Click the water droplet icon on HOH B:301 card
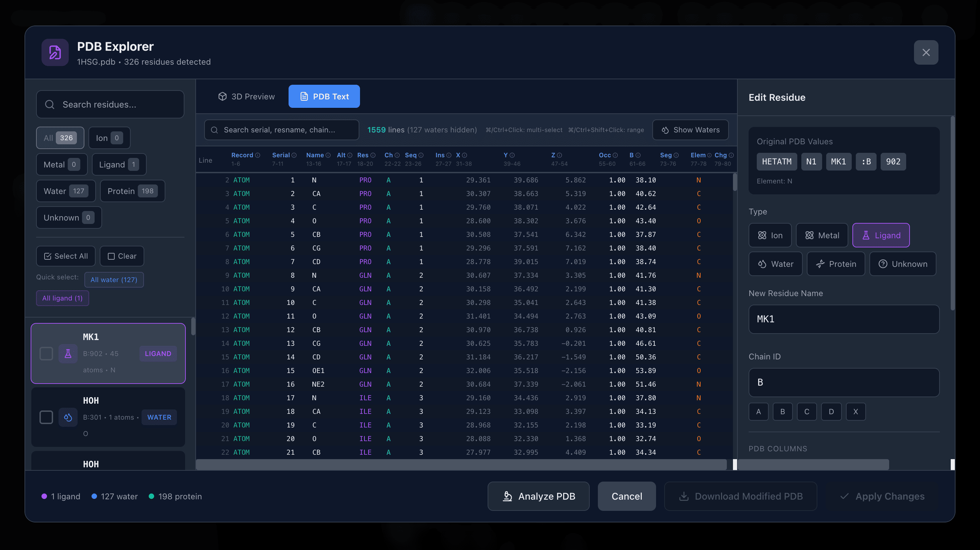Image resolution: width=980 pixels, height=550 pixels. point(68,417)
